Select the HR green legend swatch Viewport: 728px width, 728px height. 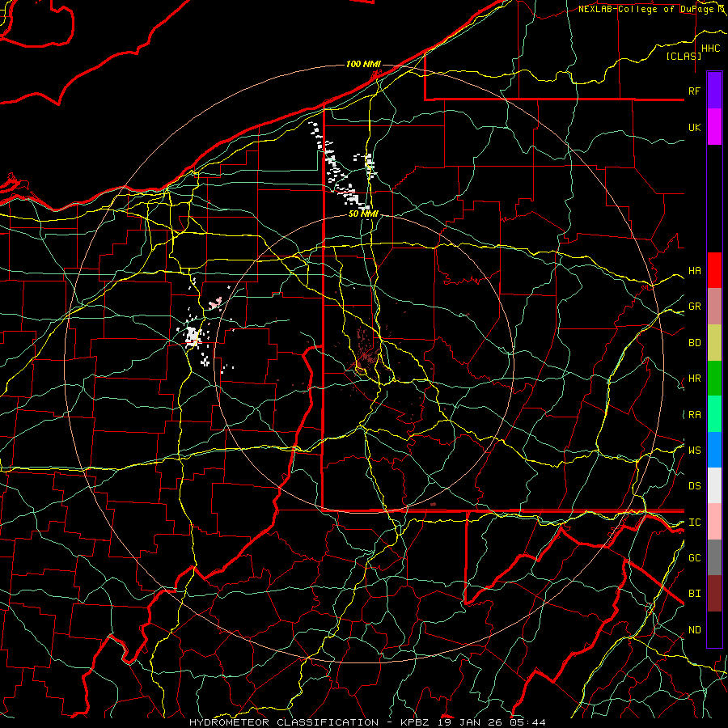point(714,378)
